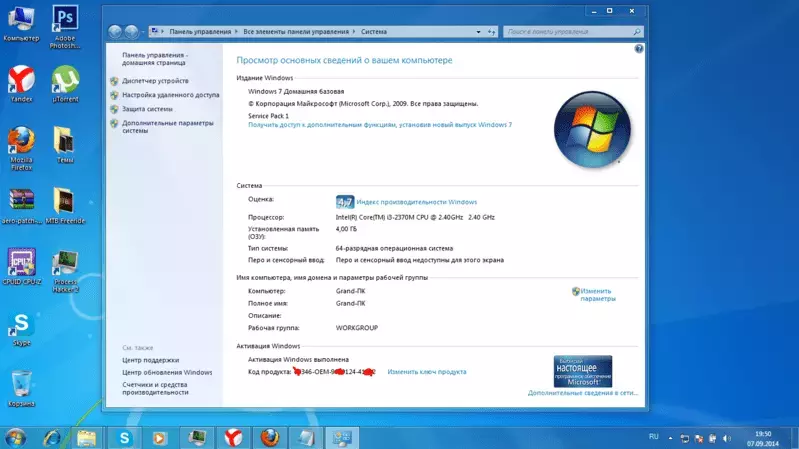Open the aero-patch archive on desktop

(x=21, y=206)
